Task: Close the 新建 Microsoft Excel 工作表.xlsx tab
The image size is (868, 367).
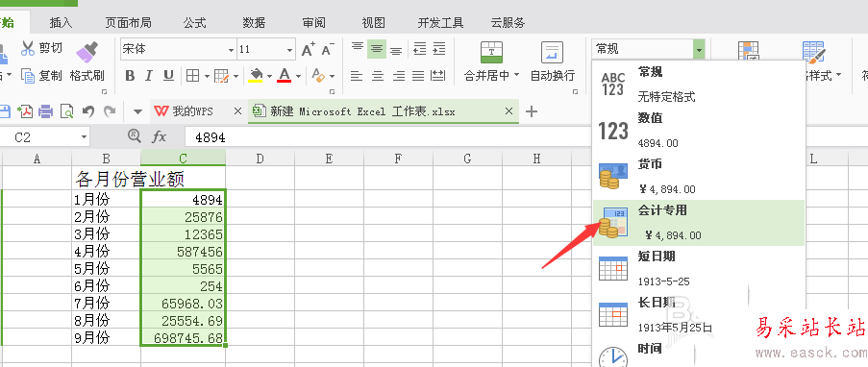Action: pyautogui.click(x=508, y=111)
